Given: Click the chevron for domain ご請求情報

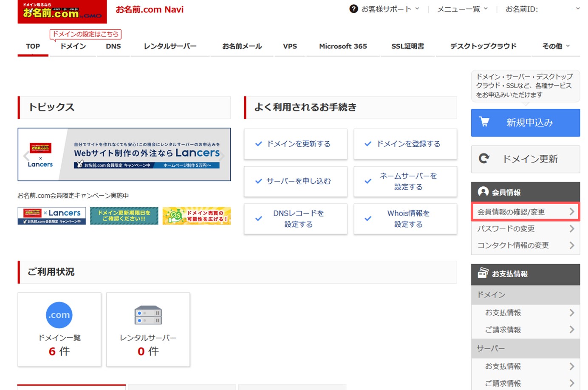Looking at the screenshot, I should [572, 330].
